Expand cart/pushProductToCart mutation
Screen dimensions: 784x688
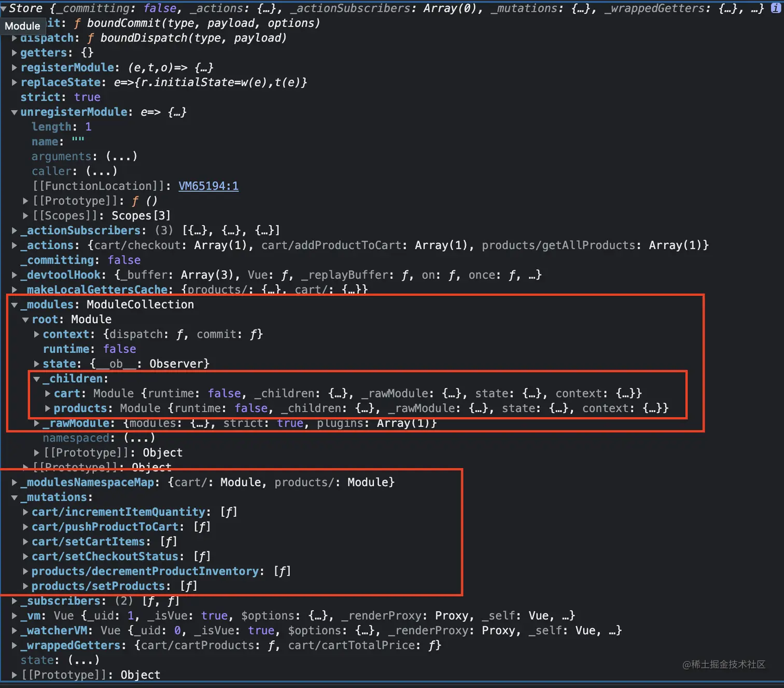[25, 527]
